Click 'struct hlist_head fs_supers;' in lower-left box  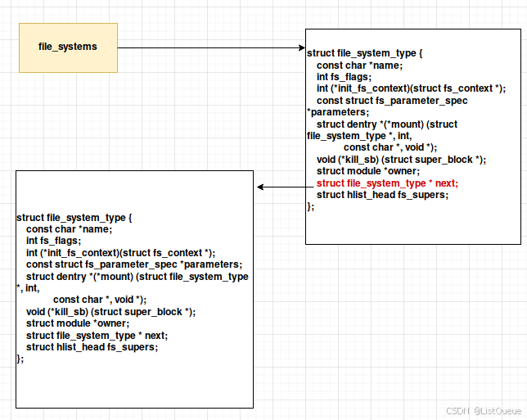coord(92,347)
